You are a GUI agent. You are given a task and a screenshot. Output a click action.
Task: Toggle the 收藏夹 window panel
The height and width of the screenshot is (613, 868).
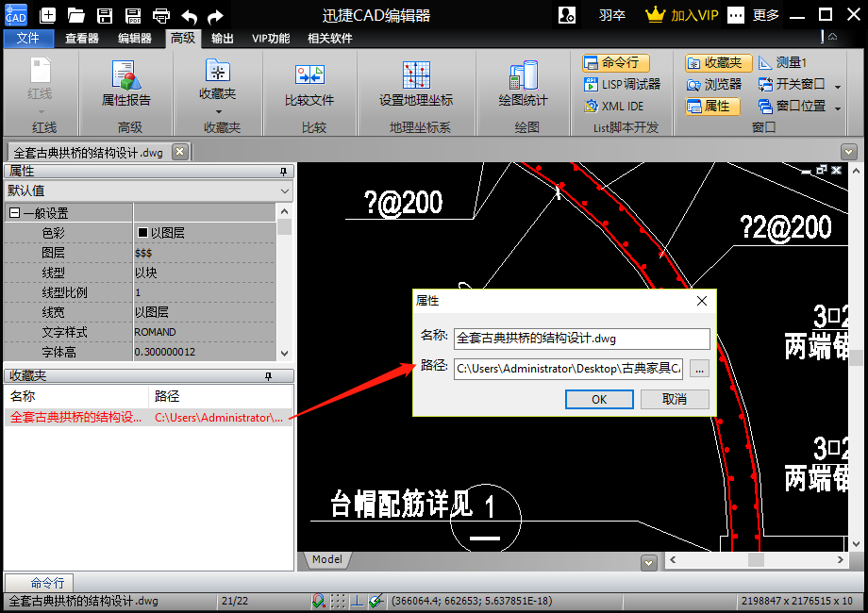719,62
